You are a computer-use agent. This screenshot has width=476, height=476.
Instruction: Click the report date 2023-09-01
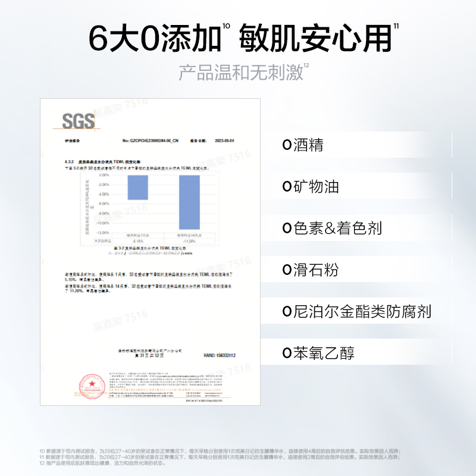(x=222, y=142)
